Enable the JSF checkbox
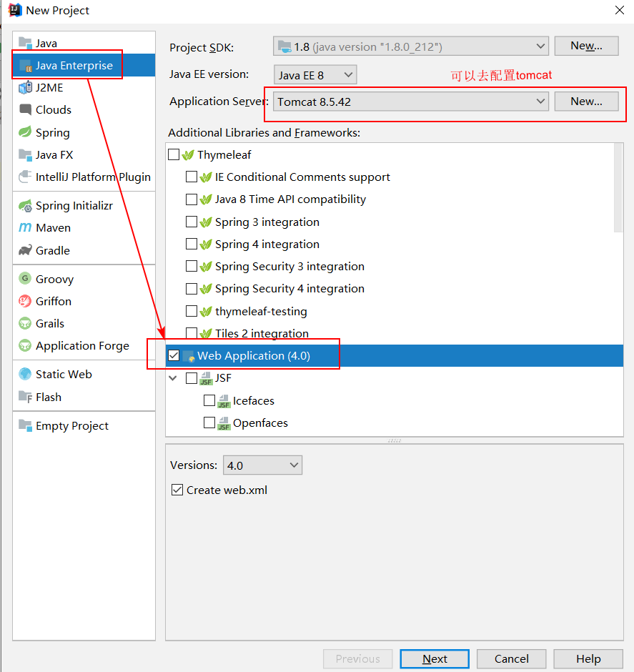 (x=192, y=378)
